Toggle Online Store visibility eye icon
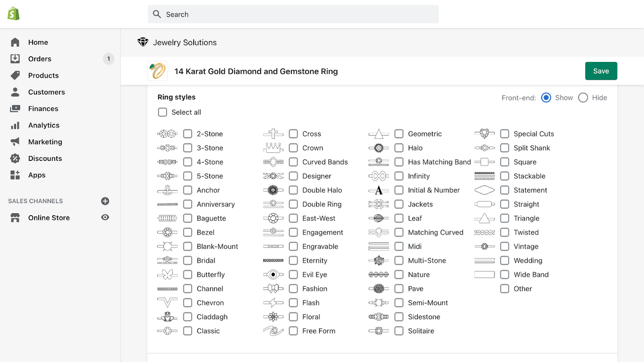The height and width of the screenshot is (362, 644). click(105, 217)
